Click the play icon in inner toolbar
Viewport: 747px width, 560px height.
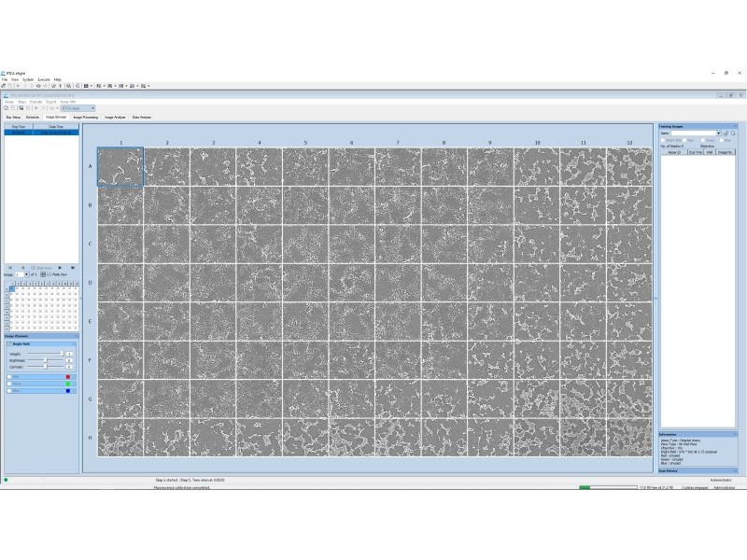click(x=36, y=108)
